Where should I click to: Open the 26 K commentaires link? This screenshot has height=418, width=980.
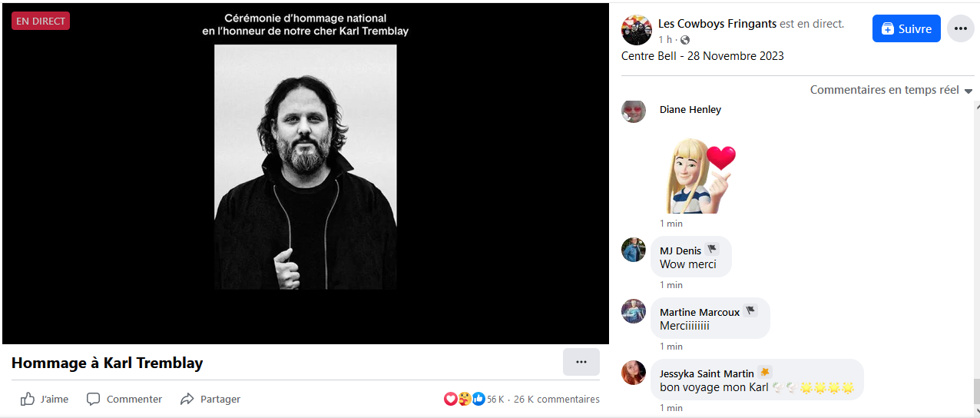point(557,399)
